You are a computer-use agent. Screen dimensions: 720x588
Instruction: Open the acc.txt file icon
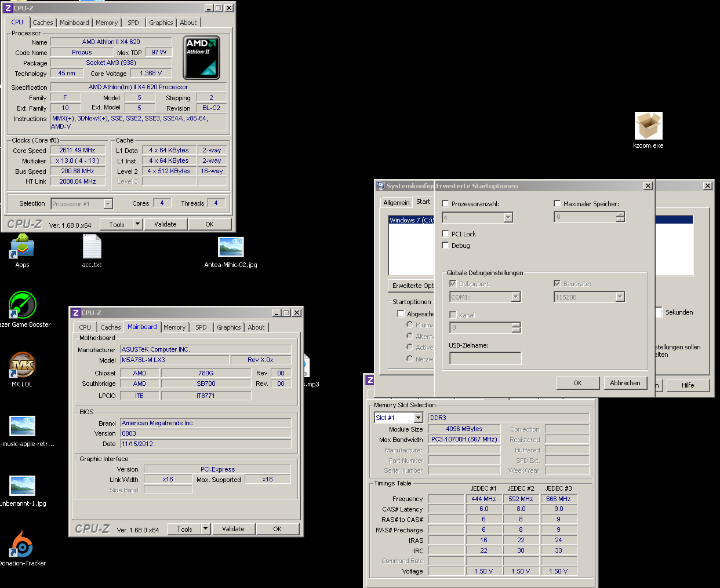tap(92, 246)
